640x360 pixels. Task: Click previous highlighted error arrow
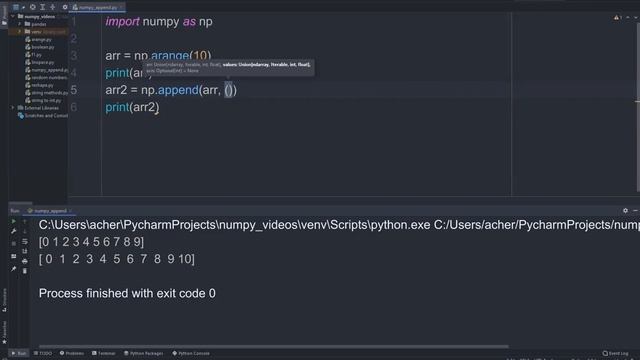(x=628, y=18)
